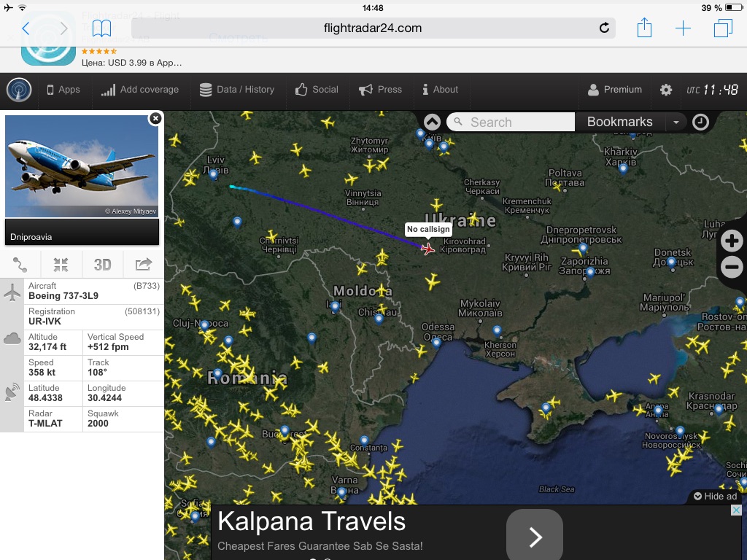Zoom out the map with minus button
The image size is (747, 560).
click(x=732, y=267)
